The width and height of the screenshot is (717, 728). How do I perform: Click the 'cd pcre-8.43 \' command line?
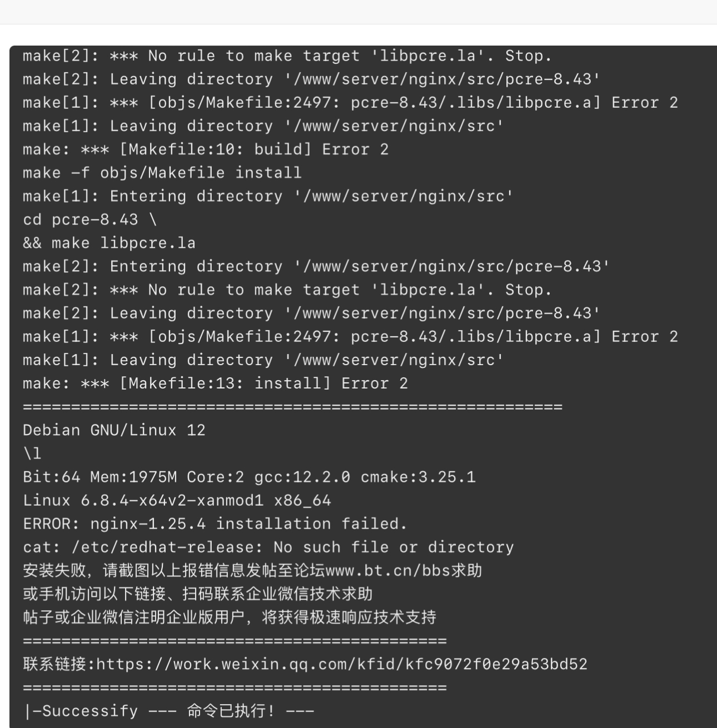coord(90,220)
